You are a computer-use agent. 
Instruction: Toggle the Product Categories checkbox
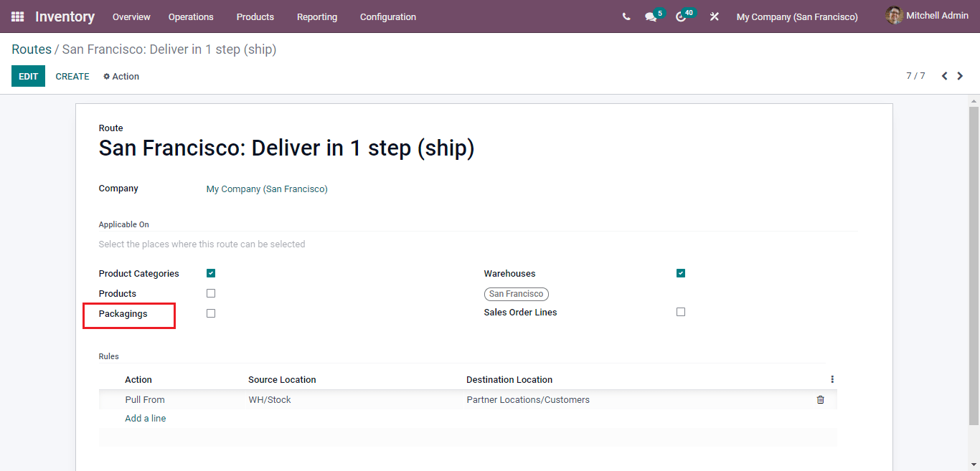[211, 273]
